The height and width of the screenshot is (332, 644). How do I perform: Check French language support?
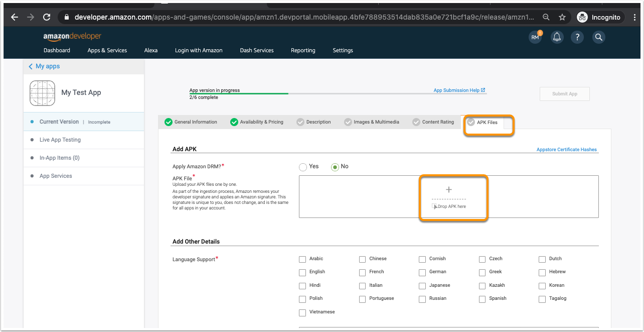[363, 272]
